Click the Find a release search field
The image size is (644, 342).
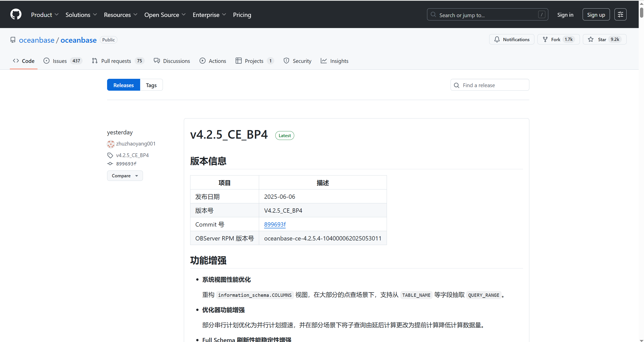coord(489,85)
